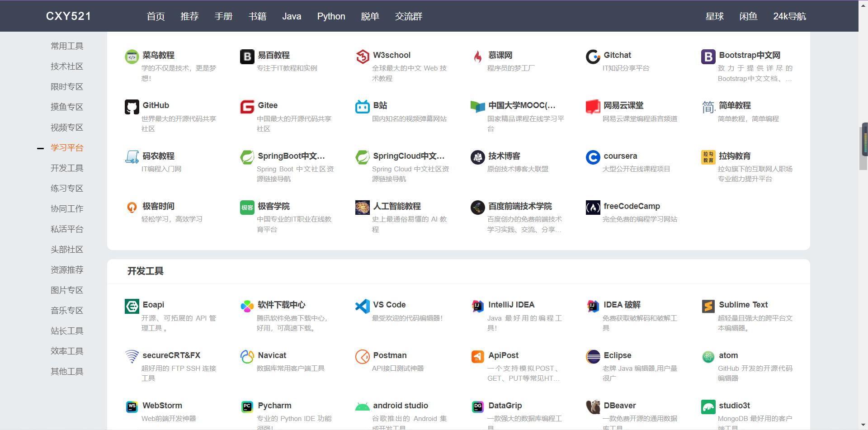Open the 软件下载中心 title link
Image resolution: width=868 pixels, height=430 pixels.
click(x=281, y=305)
